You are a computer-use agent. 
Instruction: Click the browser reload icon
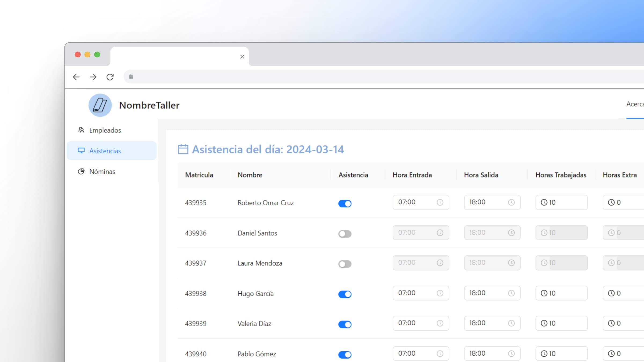(110, 77)
